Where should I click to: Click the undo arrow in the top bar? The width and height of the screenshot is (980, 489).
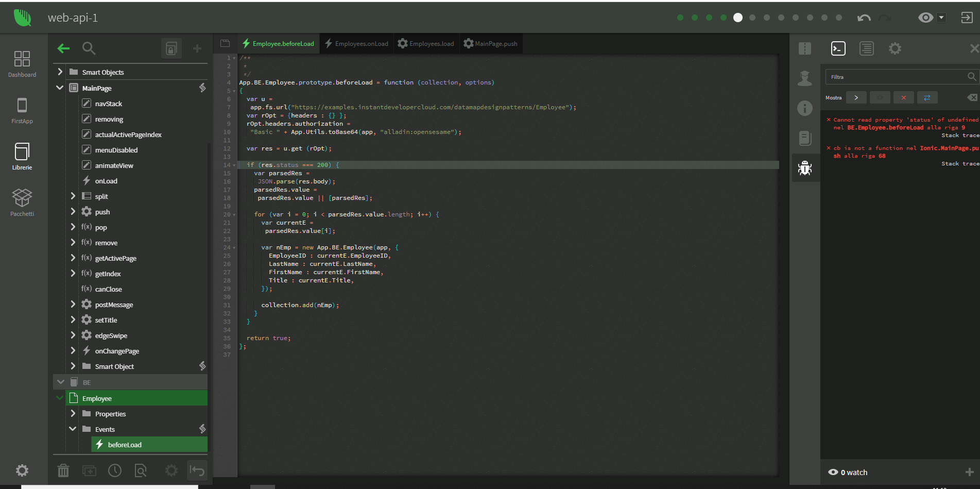[864, 18]
